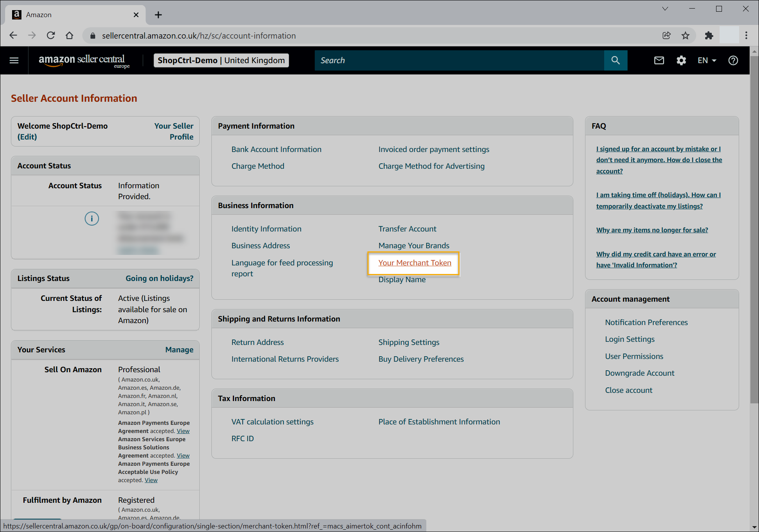
Task: Click the Amazon Seller Central logo
Action: (x=84, y=61)
